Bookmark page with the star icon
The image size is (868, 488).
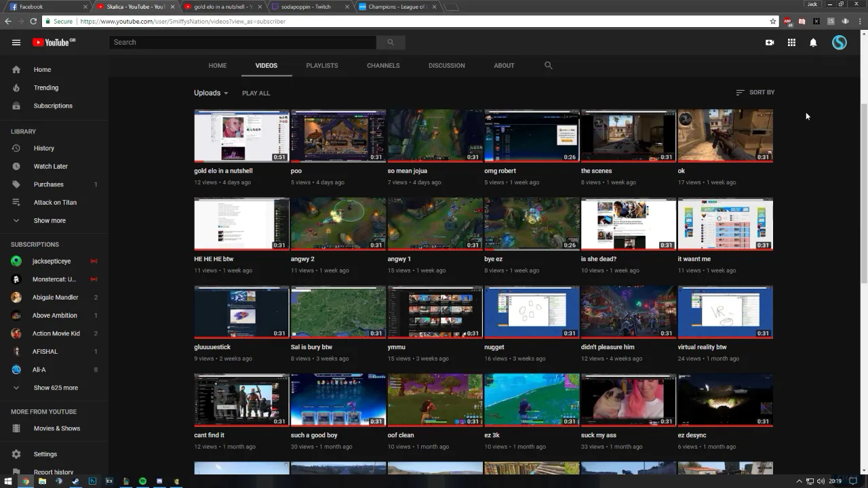click(772, 21)
